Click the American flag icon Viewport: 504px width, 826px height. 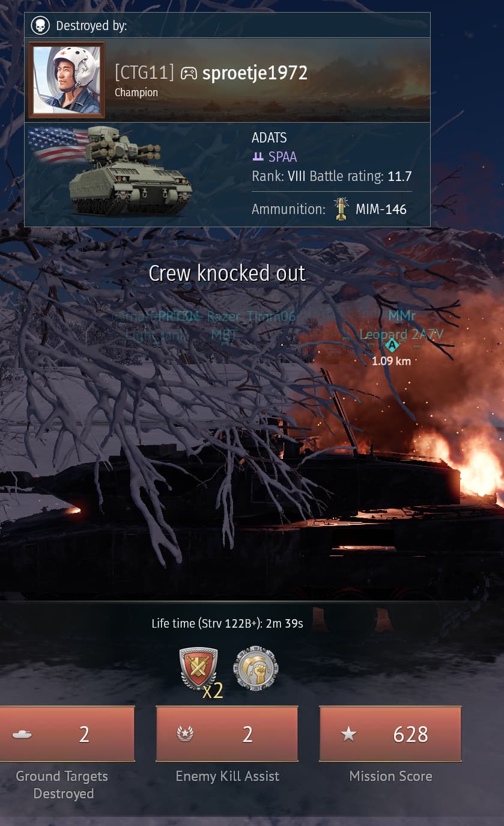[58, 145]
